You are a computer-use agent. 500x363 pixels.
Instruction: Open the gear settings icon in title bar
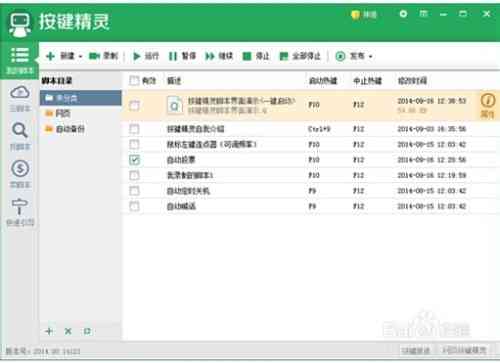click(403, 14)
